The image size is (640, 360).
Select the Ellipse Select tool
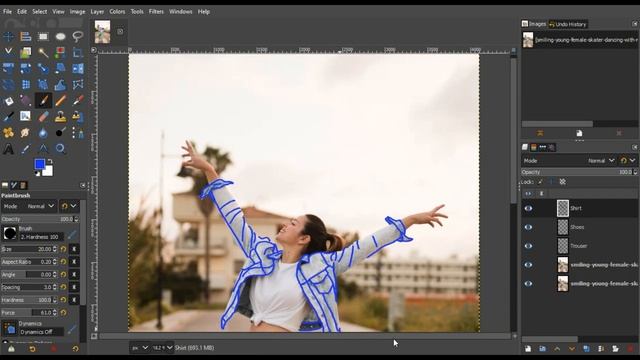pyautogui.click(x=60, y=37)
